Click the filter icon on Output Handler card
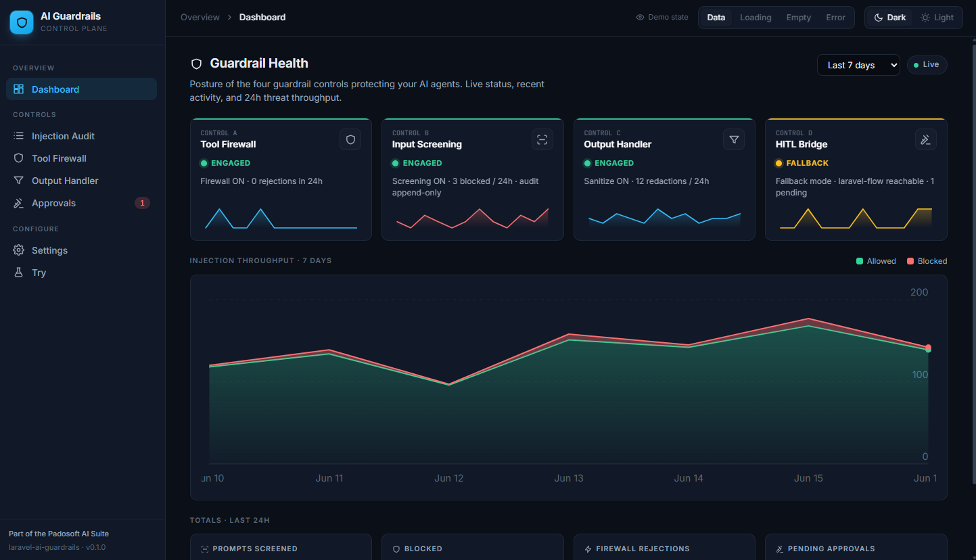This screenshot has height=560, width=976. coord(734,139)
